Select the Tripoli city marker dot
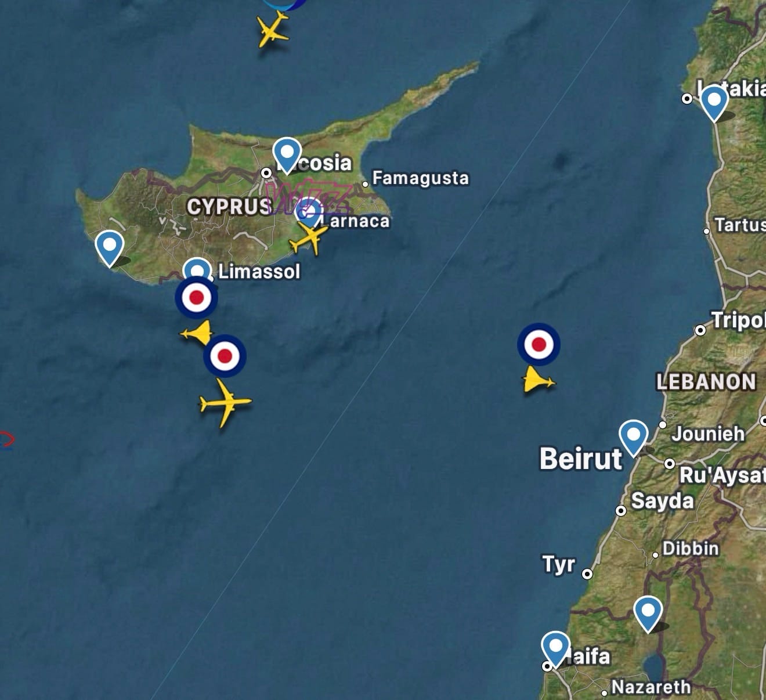This screenshot has height=700, width=766. [x=700, y=330]
